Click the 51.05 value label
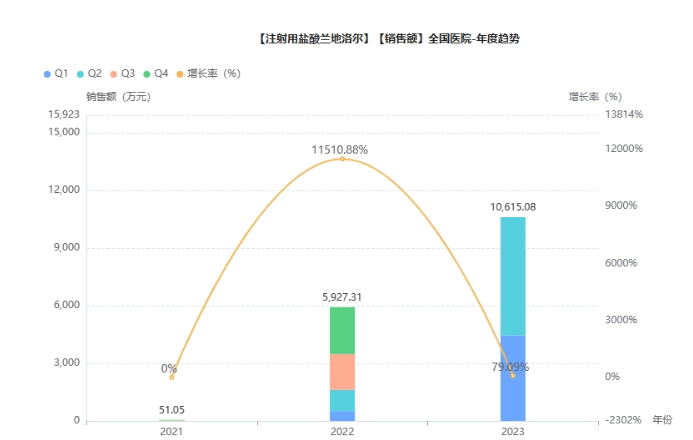This screenshot has height=440, width=693. coord(172,410)
